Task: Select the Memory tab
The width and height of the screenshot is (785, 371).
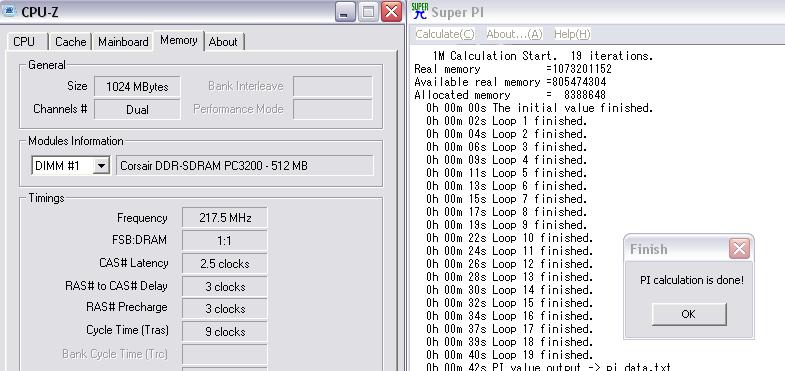Action: coord(179,40)
